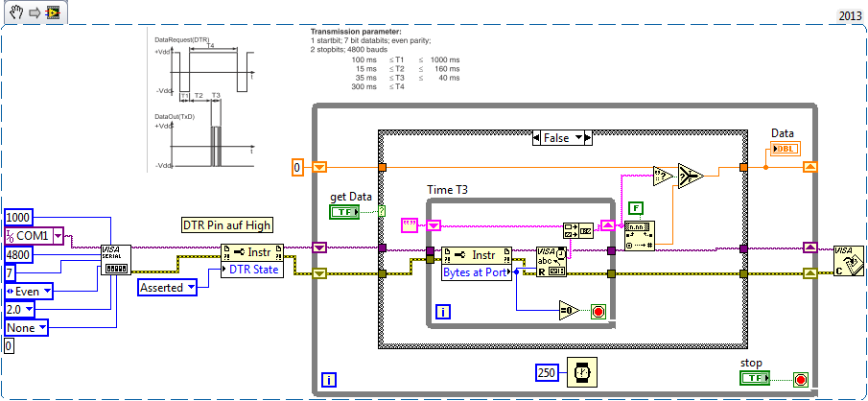Image resolution: width=868 pixels, height=401 pixels.
Task: Click the olive right shift register on outer loop
Action: pyautogui.click(x=809, y=273)
